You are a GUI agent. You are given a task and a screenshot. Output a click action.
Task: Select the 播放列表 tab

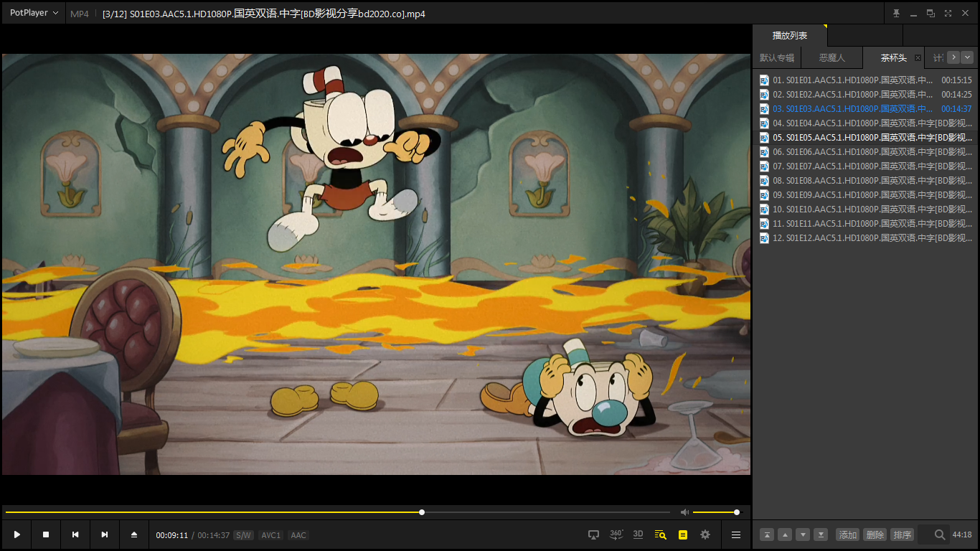(x=790, y=35)
